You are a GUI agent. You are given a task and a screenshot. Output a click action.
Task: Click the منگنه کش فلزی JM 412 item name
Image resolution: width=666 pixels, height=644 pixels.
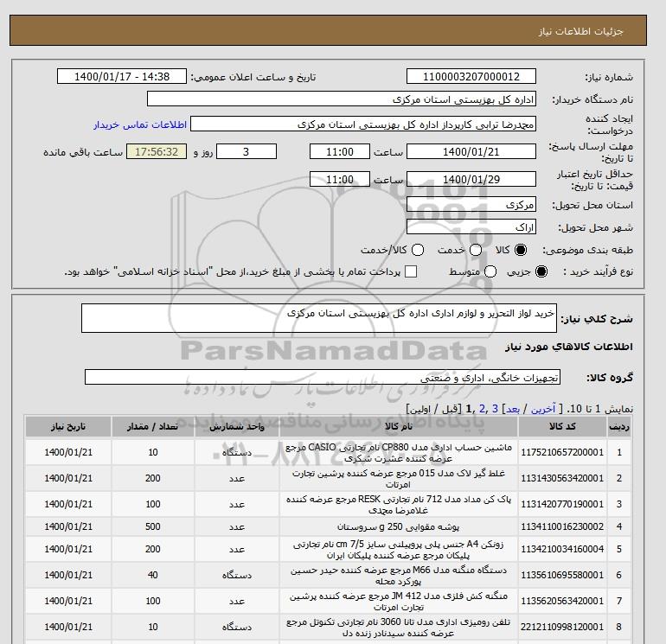(x=399, y=601)
